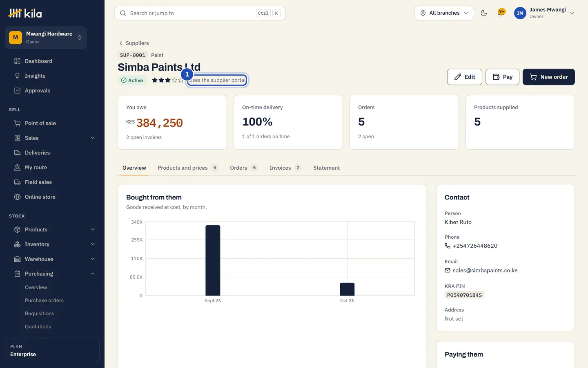Click the phone icon beside +254726448620
588x368 pixels.
448,246
